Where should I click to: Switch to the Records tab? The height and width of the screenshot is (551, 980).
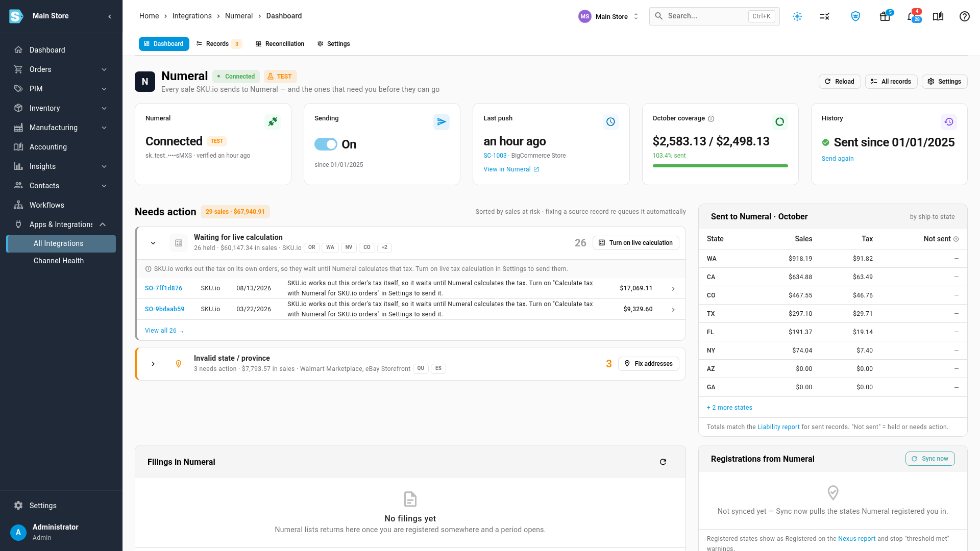click(218, 44)
